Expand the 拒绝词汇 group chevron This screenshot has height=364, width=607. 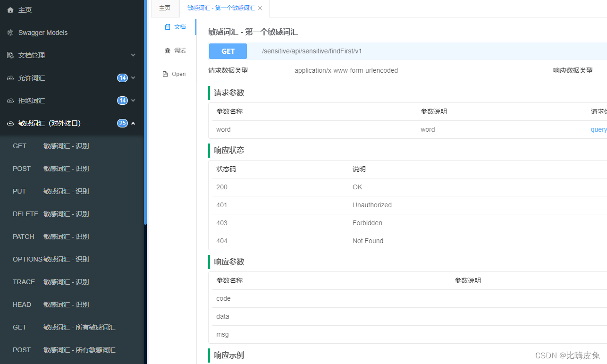click(133, 101)
